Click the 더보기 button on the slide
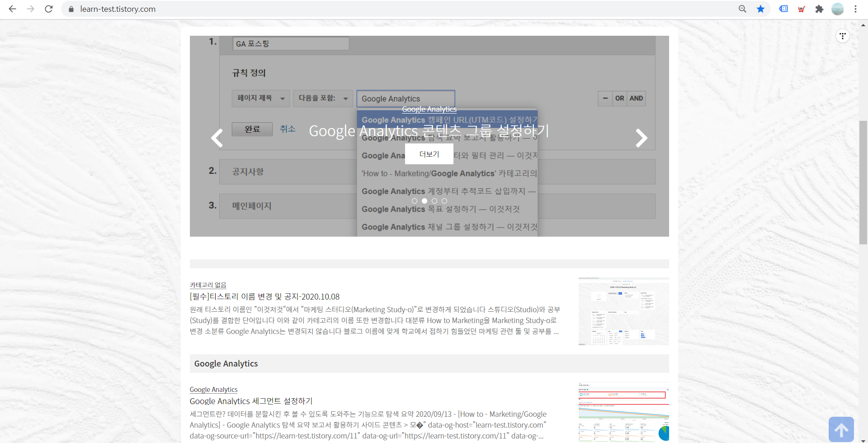This screenshot has width=868, height=443. 429,154
